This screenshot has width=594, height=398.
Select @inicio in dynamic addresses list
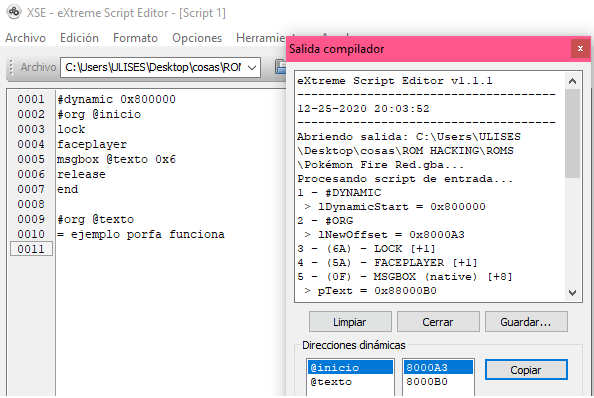point(350,367)
